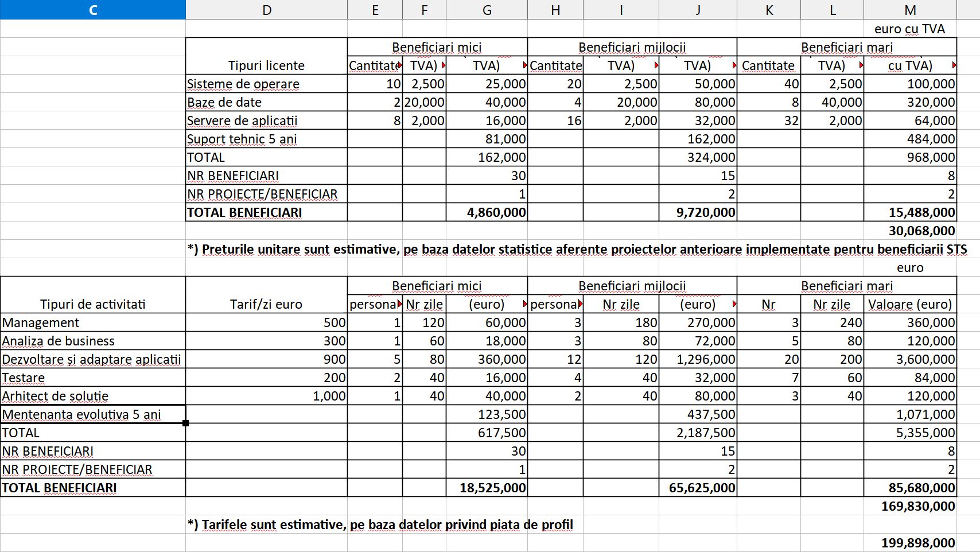Select the column D header
Image resolution: width=980 pixels, height=552 pixels.
tap(266, 10)
